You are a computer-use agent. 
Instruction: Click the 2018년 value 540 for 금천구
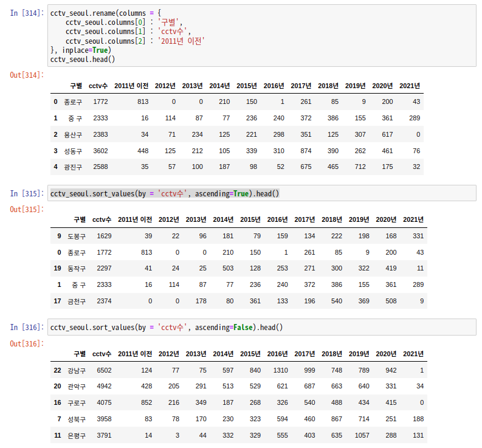tap(337, 302)
